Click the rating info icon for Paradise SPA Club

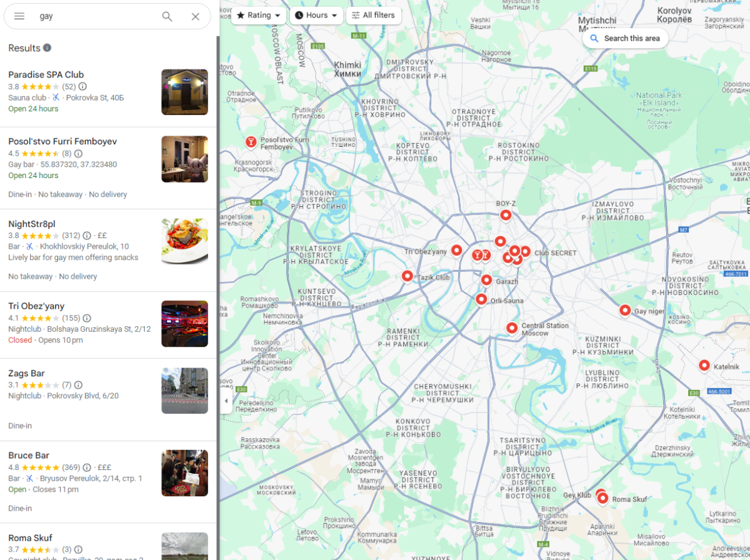click(x=82, y=87)
